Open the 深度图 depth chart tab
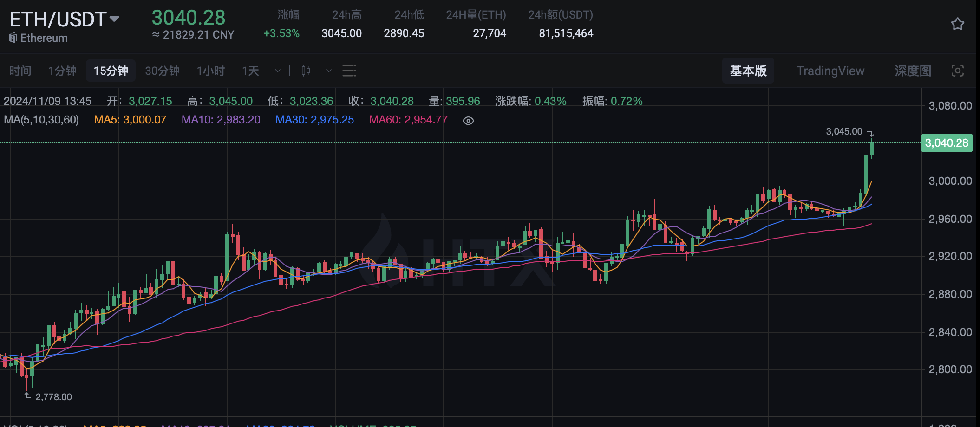 tap(913, 71)
